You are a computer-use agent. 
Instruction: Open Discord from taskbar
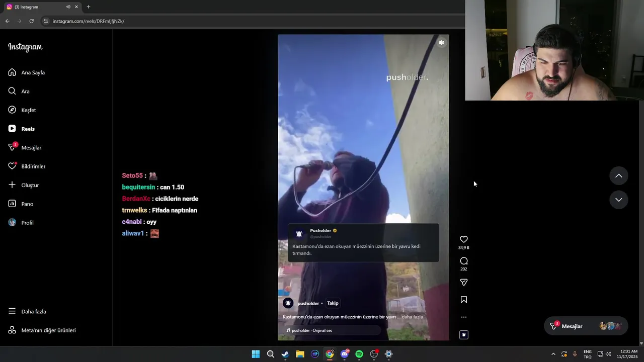click(x=345, y=354)
